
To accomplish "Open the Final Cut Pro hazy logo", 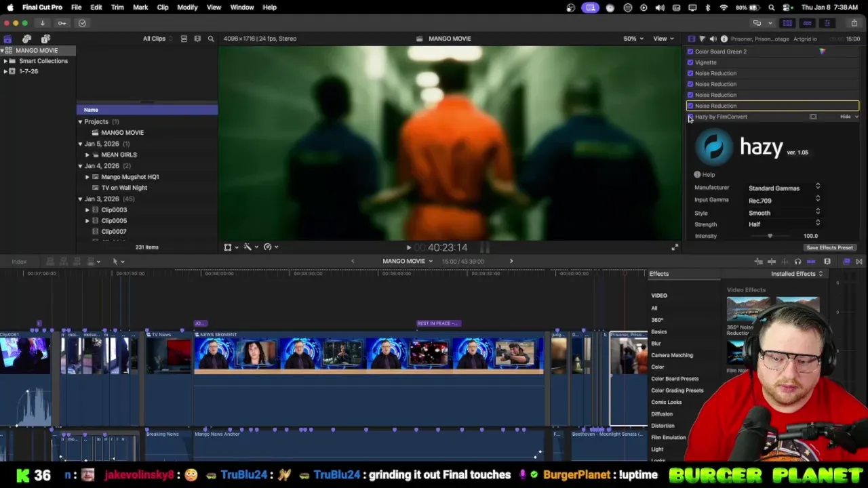I will click(714, 146).
